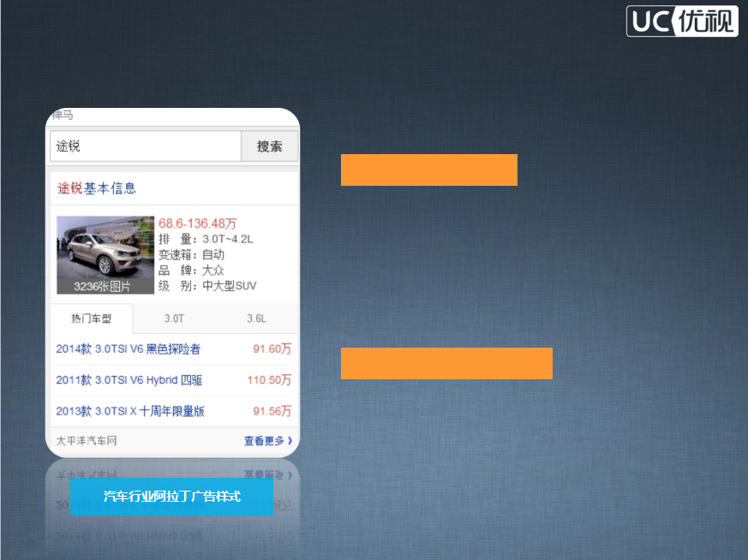This screenshot has width=748, height=560.
Task: Open the 途锐基本信息 heading link
Action: [x=97, y=188]
